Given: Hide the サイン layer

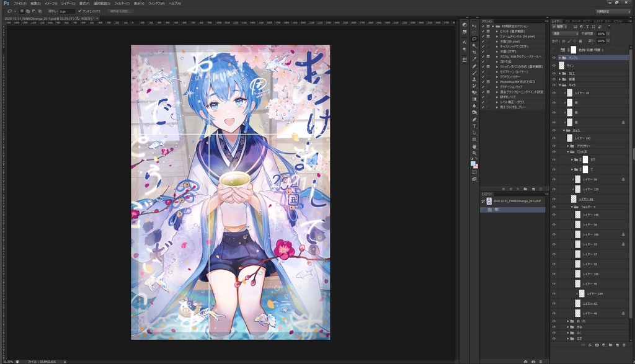Looking at the screenshot, I should pos(554,66).
